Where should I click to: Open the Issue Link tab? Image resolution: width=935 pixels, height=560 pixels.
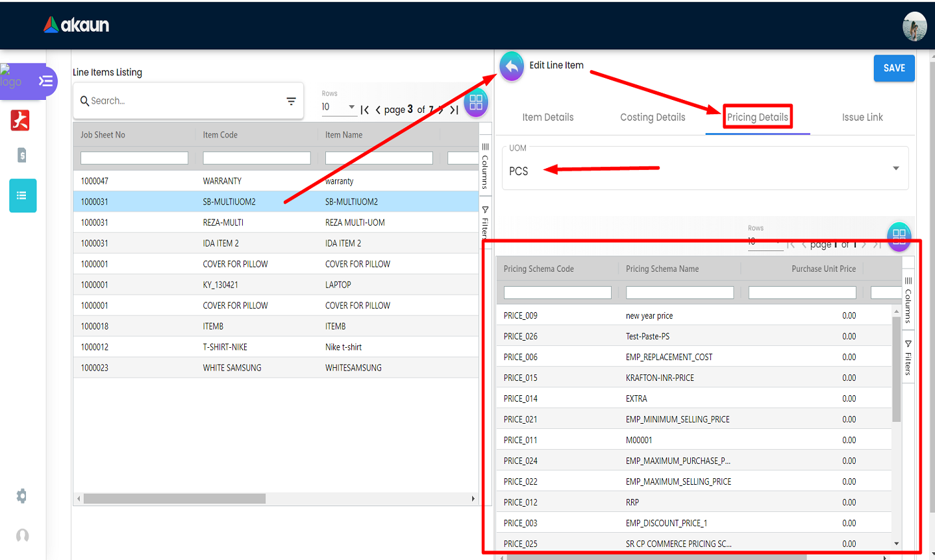point(862,117)
